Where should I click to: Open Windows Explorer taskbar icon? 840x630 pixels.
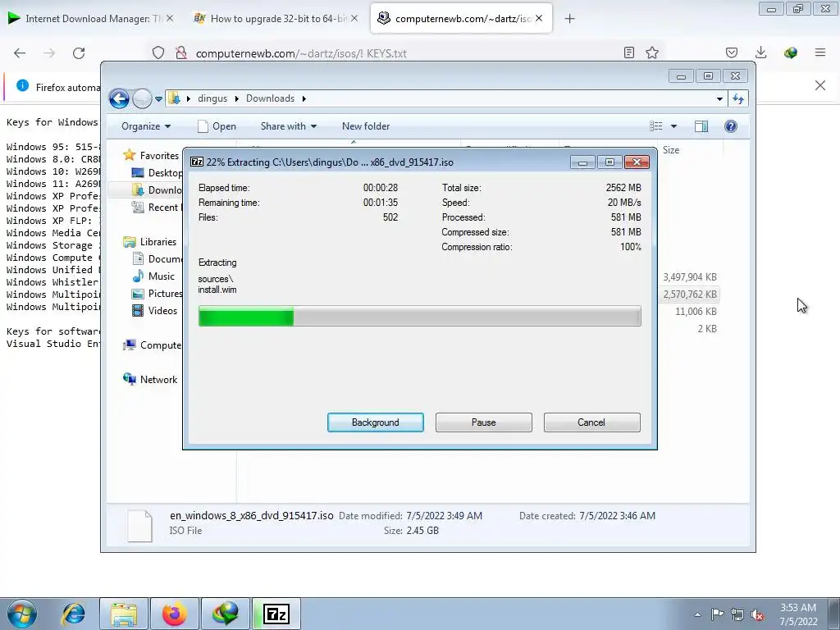[124, 614]
